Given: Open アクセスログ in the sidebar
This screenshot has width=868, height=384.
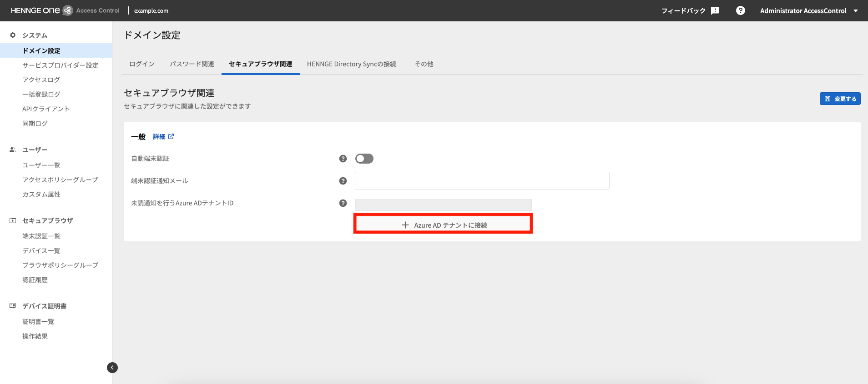Looking at the screenshot, I should 41,80.
